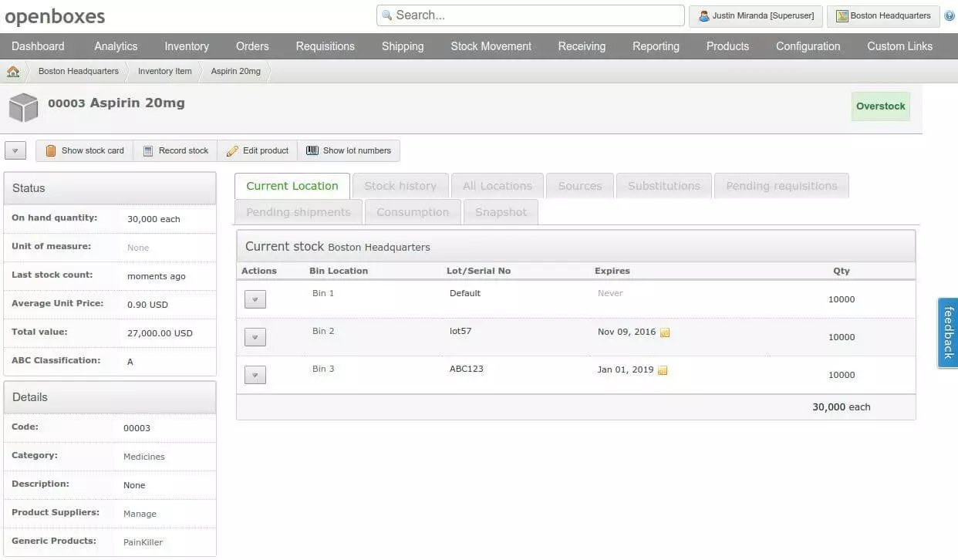The image size is (958, 560).
Task: Click the Bin Location column header
Action: 339,271
